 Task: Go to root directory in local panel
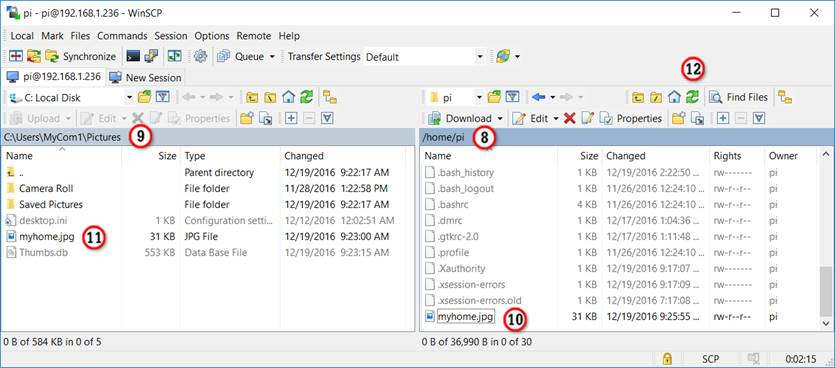coord(270,97)
